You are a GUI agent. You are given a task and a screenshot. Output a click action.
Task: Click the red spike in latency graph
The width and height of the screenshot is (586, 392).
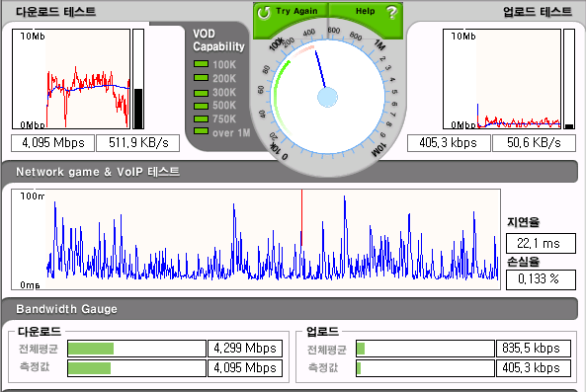301,217
